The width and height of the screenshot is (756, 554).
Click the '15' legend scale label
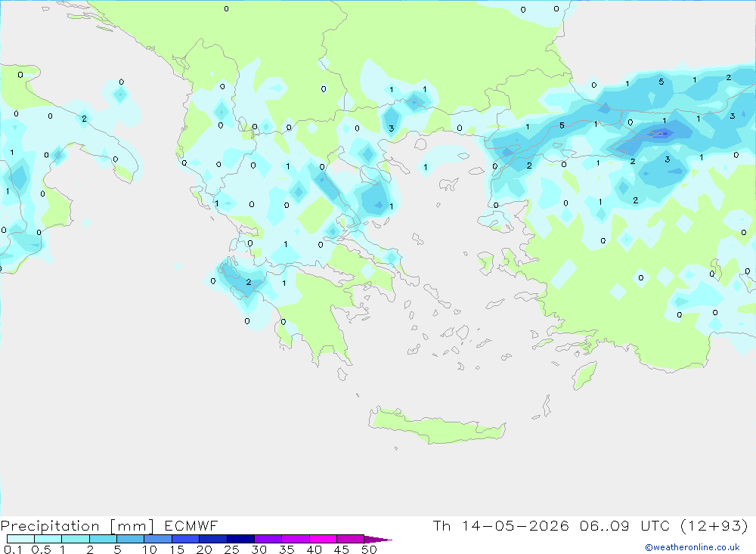(177, 549)
